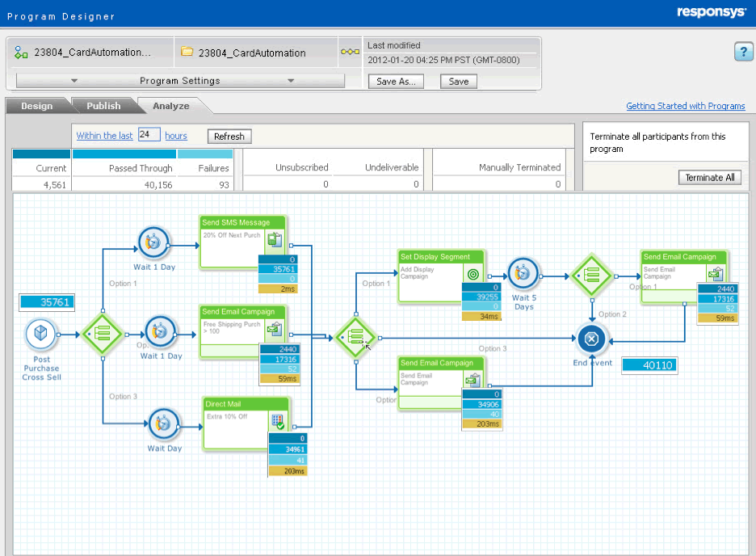Click the 40110 End event count badge
Screen dimensions: 756x556
pyautogui.click(x=649, y=365)
